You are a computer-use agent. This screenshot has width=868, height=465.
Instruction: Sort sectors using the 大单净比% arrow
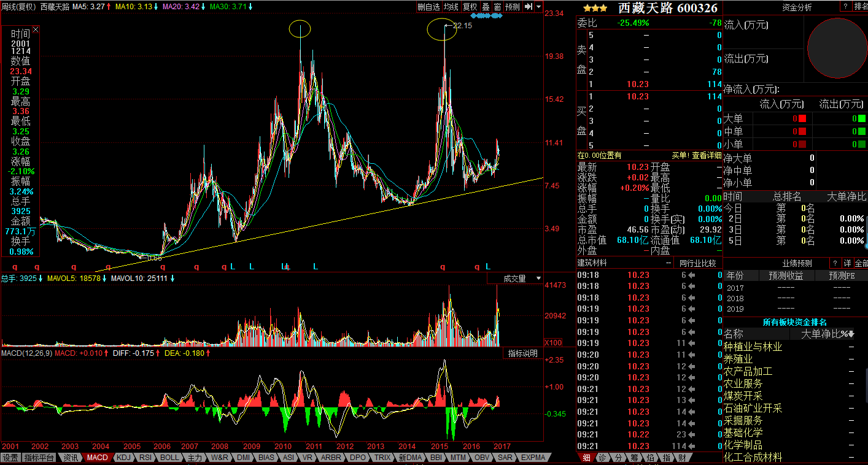click(851, 334)
